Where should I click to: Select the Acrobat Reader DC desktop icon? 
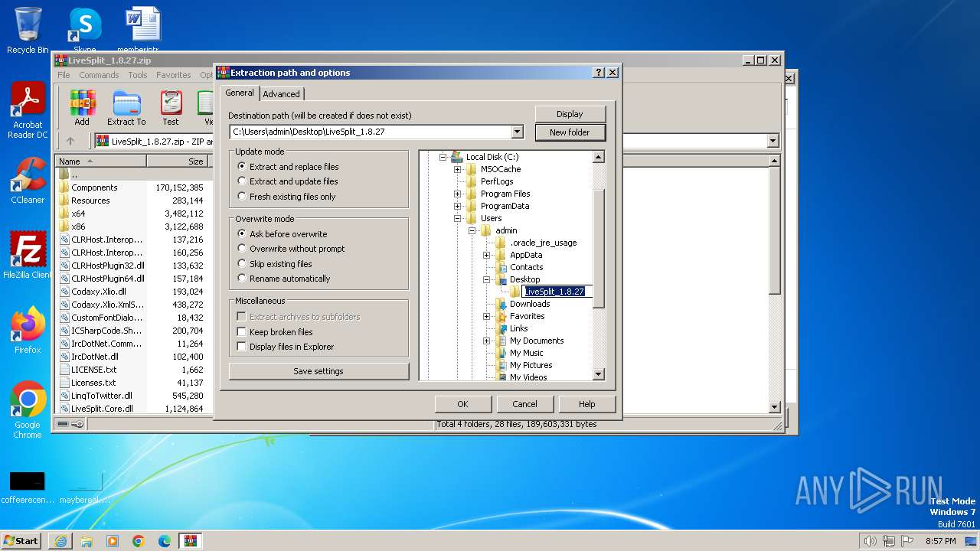point(28,111)
